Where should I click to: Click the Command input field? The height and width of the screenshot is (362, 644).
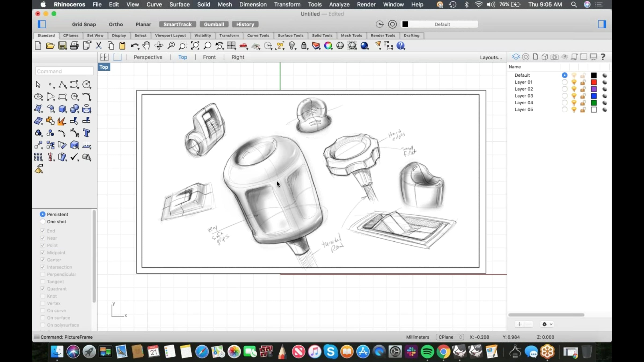click(x=64, y=71)
